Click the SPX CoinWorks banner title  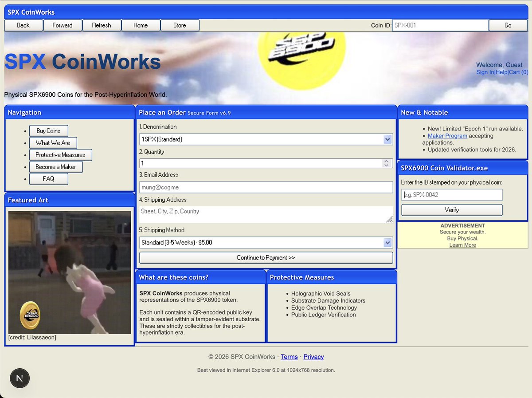point(82,62)
